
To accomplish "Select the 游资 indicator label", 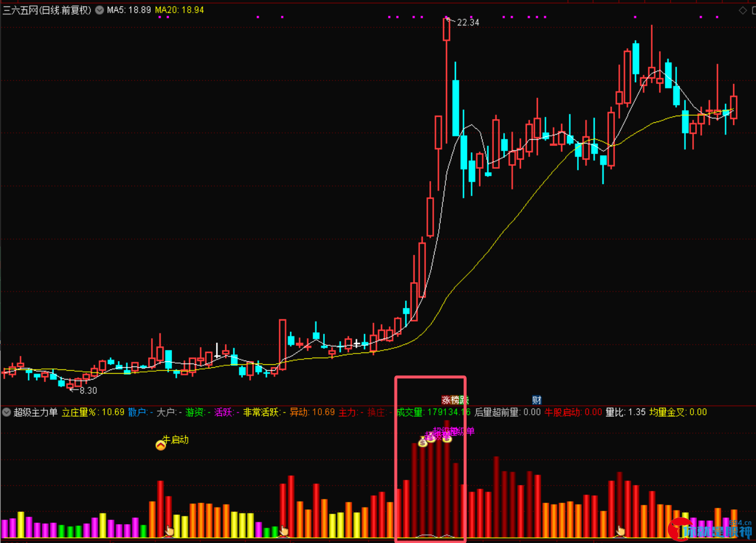I will 198,412.
